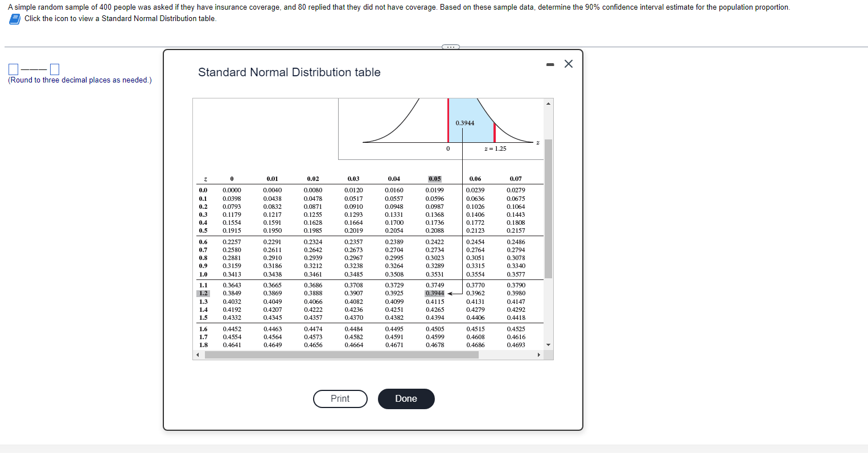Minimize the Standard Normal Distribution table dialog
This screenshot has width=868, height=453.
click(550, 64)
